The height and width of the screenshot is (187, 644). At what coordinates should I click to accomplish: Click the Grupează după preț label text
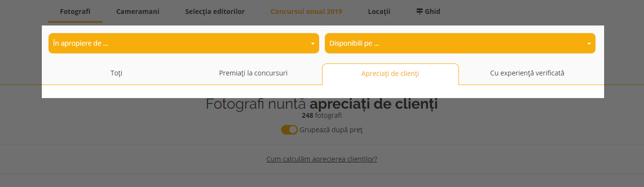331,130
